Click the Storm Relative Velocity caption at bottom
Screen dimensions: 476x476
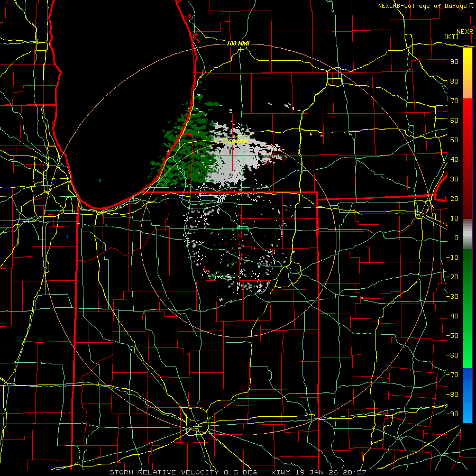click(x=238, y=472)
